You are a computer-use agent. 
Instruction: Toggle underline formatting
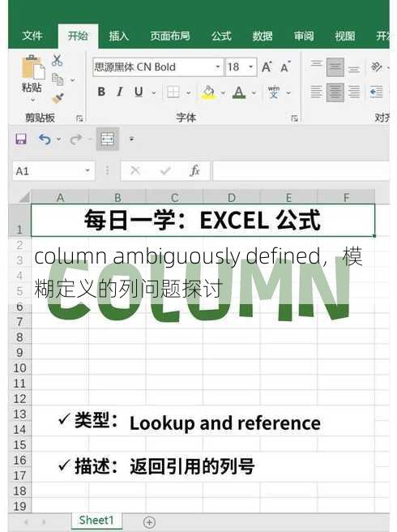(x=139, y=92)
